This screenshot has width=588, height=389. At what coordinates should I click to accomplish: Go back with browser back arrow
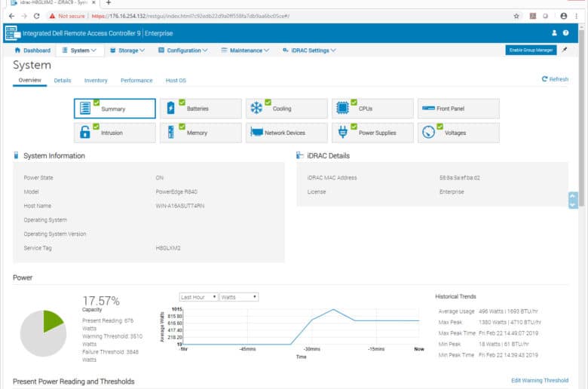point(11,16)
